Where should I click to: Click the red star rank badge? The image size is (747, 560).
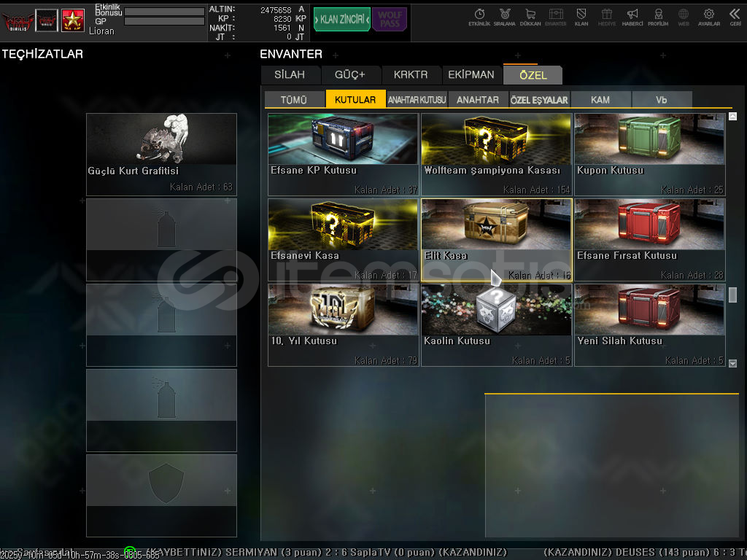72,20
